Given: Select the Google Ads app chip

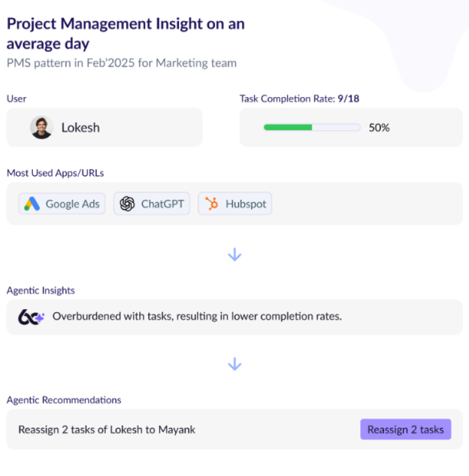Looking at the screenshot, I should (62, 204).
